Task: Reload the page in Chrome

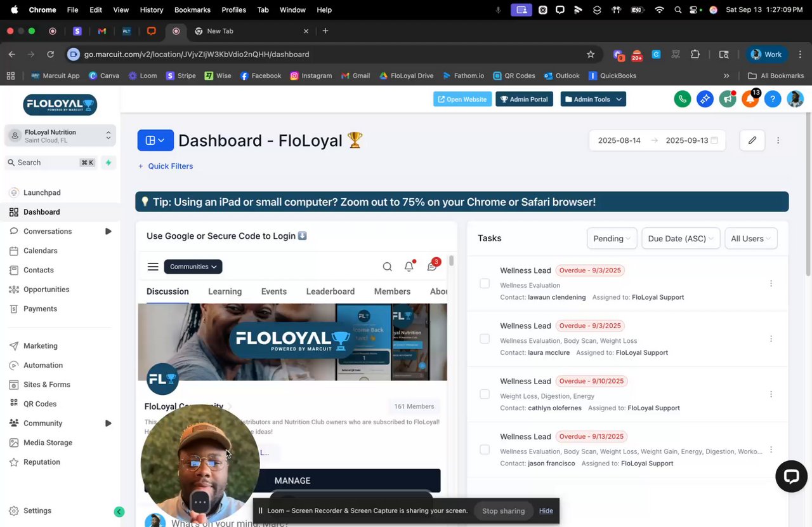Action: pos(50,55)
